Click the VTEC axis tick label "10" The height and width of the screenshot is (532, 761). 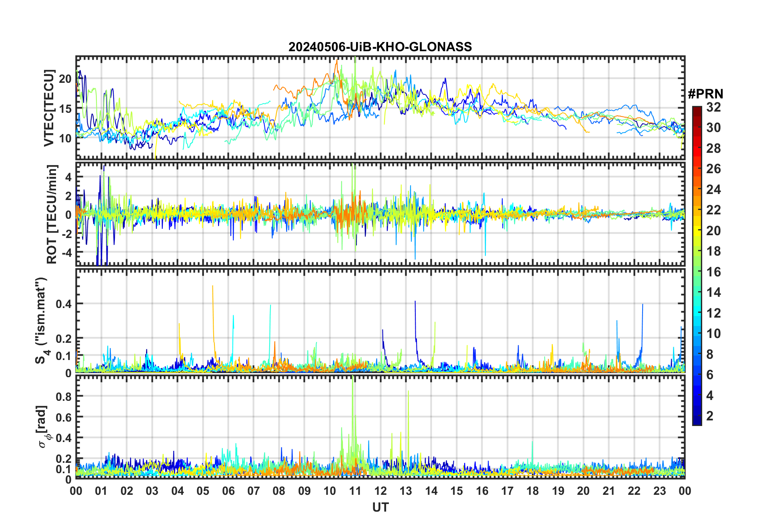tap(65, 139)
